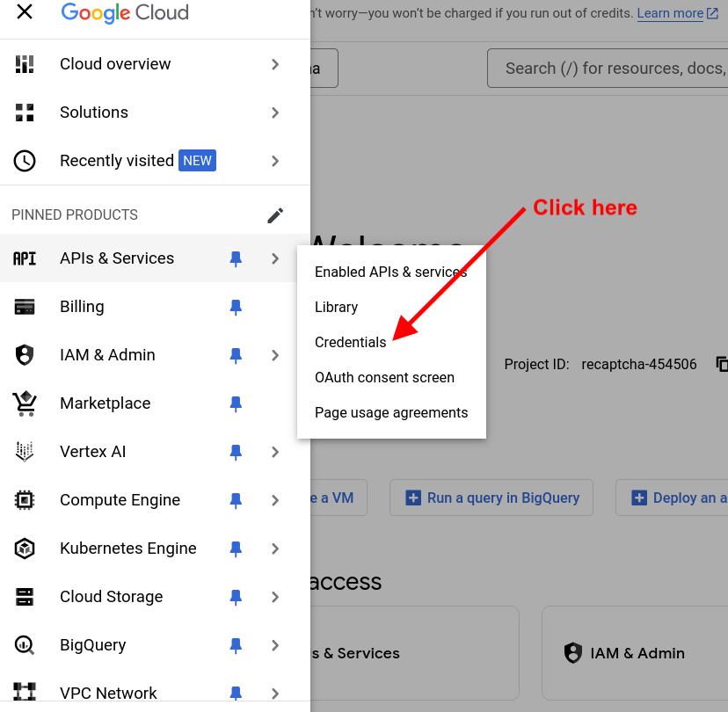Click the Create a VM button
Viewport: 728px width, 712px height.
(x=339, y=498)
